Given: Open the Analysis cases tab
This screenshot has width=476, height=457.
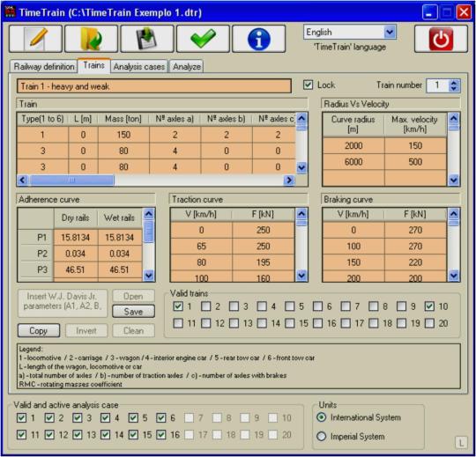Looking at the screenshot, I should tap(139, 66).
